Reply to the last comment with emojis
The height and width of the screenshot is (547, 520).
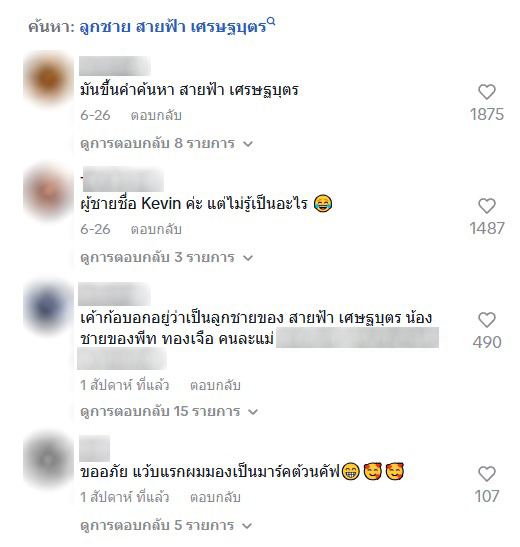point(215,497)
